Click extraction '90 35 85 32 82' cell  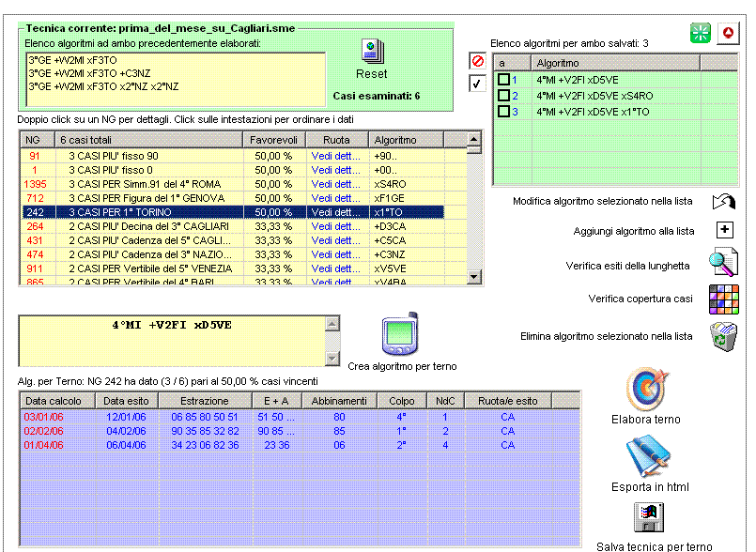(205, 431)
